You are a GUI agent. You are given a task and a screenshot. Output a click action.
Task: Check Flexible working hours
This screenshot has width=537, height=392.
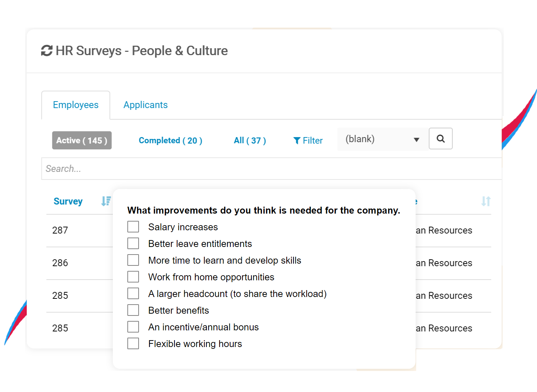tap(133, 343)
